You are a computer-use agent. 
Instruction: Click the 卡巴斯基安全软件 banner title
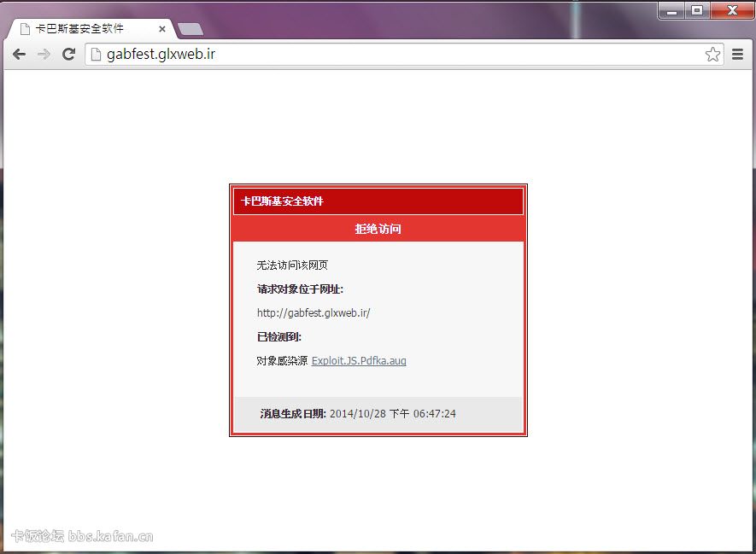pos(282,201)
